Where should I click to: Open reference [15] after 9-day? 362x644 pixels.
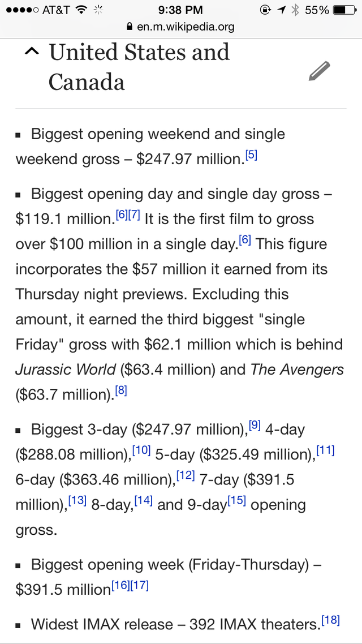click(236, 501)
